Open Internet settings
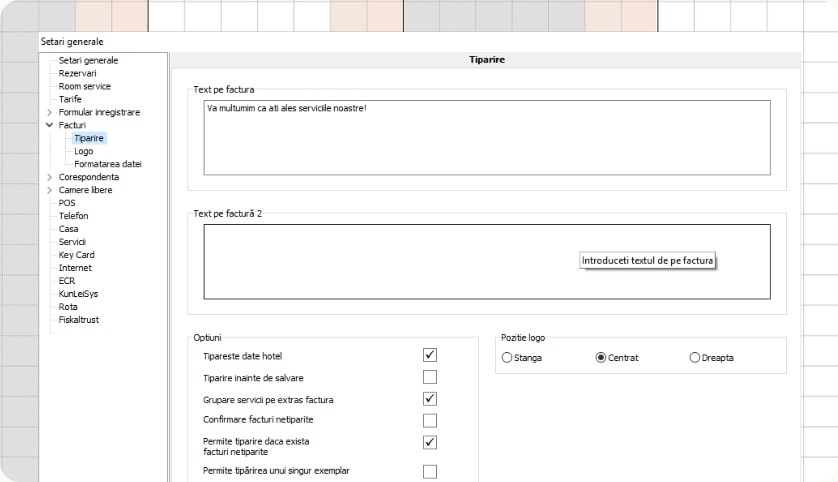Image resolution: width=838 pixels, height=482 pixels. click(x=75, y=268)
